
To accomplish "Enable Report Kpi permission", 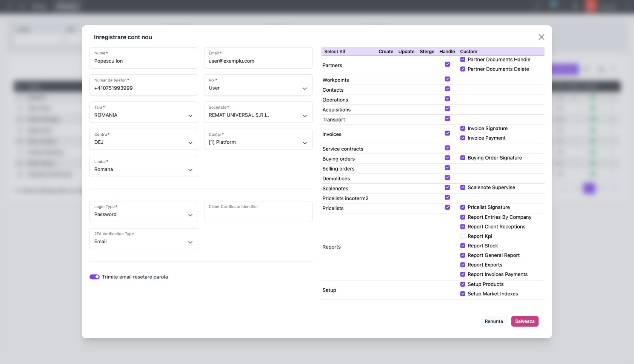I will point(463,236).
